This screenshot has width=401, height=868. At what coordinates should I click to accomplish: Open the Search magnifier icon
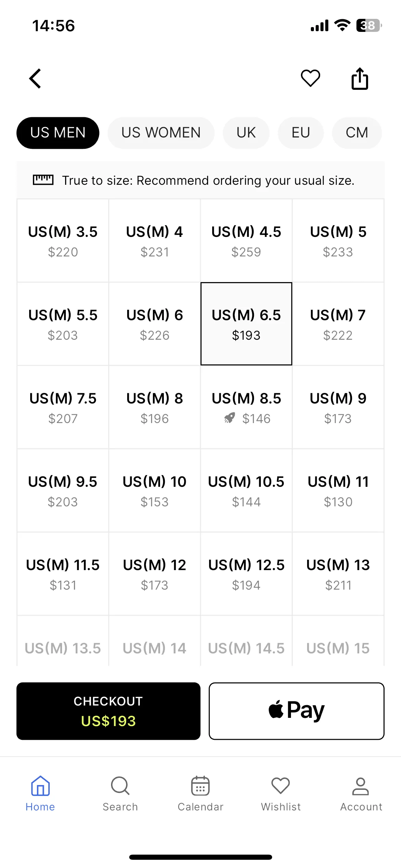tap(120, 786)
